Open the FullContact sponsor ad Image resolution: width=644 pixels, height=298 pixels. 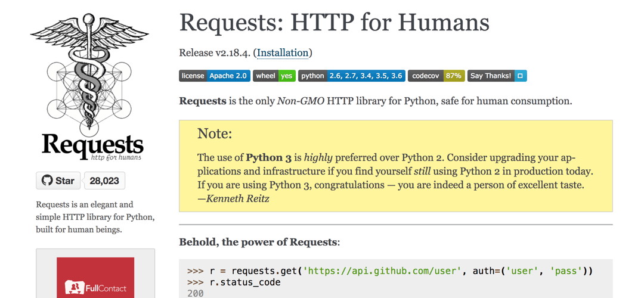pos(95,278)
